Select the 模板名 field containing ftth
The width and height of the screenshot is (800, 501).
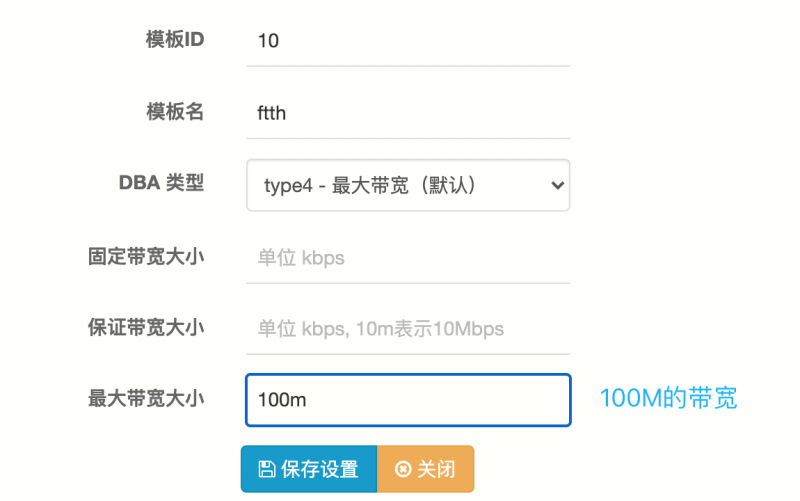coord(408,113)
